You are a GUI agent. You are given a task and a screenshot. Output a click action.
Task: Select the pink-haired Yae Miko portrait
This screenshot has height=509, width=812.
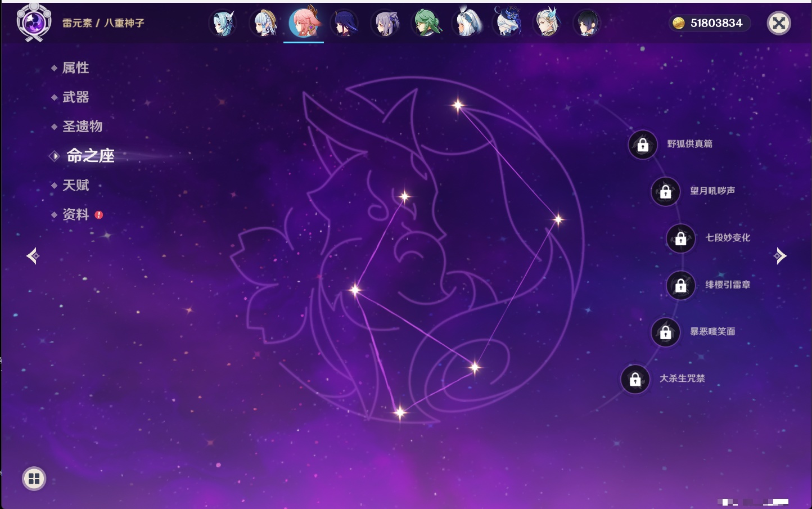pyautogui.click(x=304, y=22)
